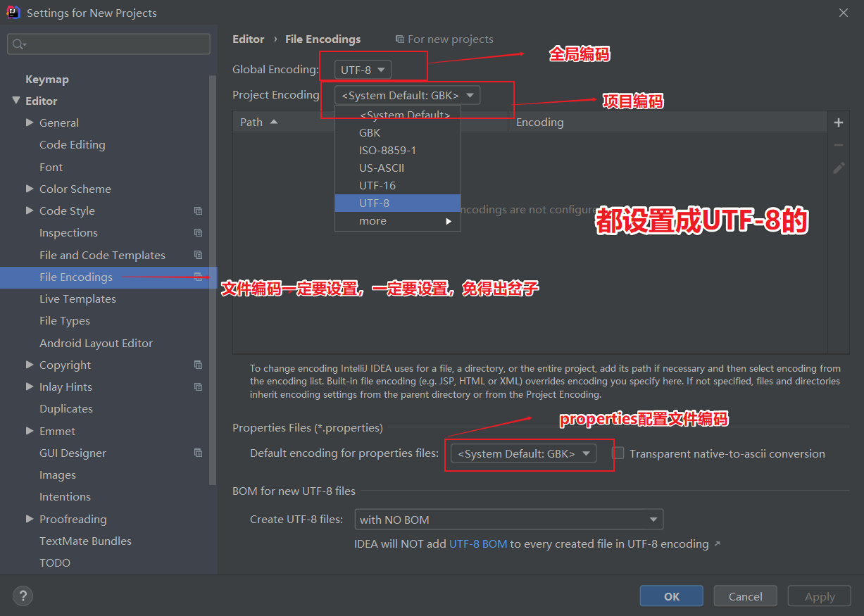864x616 pixels.
Task: Click project-level icon next to Inlay Hints
Action: 198,386
